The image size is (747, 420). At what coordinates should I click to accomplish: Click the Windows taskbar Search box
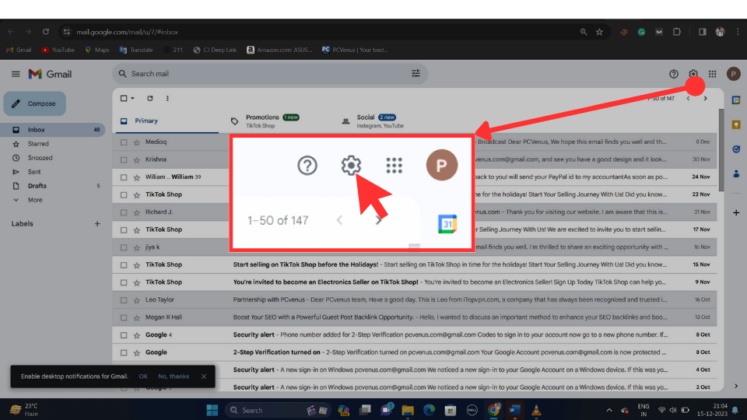[x=278, y=410]
